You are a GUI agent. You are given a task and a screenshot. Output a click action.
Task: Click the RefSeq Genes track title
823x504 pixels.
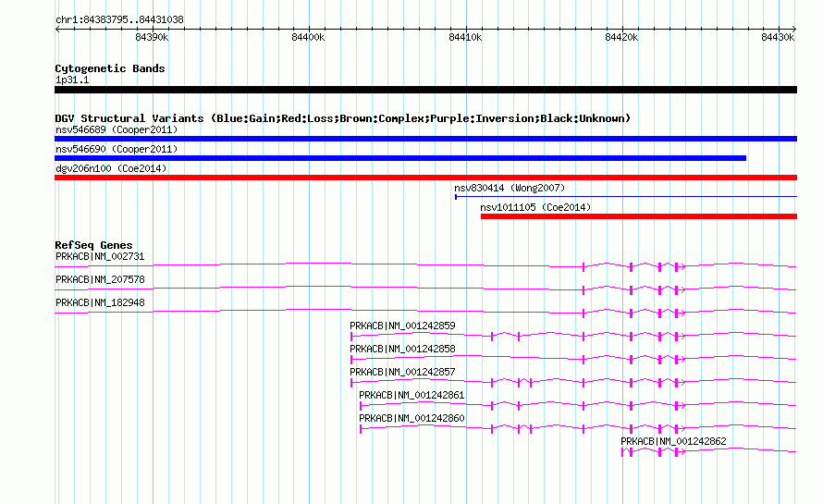coord(93,245)
